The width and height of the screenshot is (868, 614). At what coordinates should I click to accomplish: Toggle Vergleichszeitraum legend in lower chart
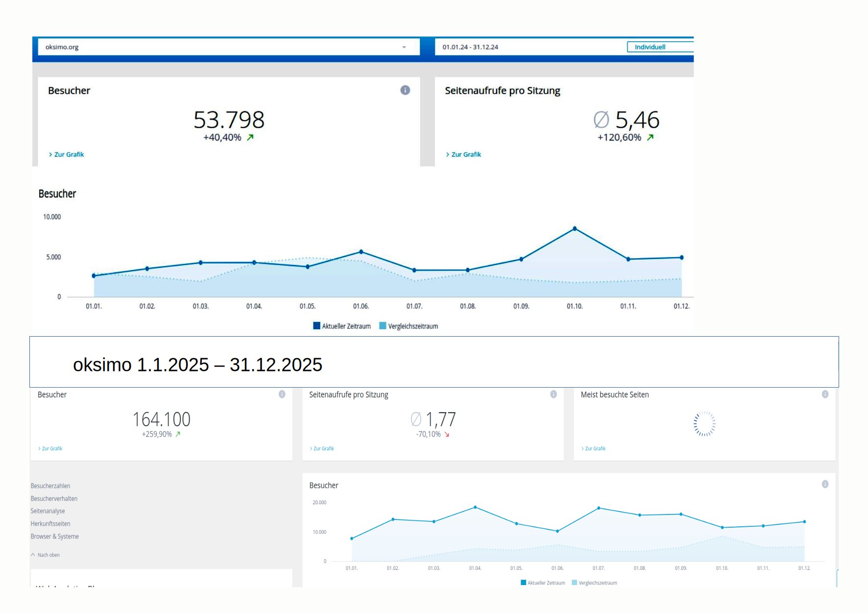[x=594, y=583]
